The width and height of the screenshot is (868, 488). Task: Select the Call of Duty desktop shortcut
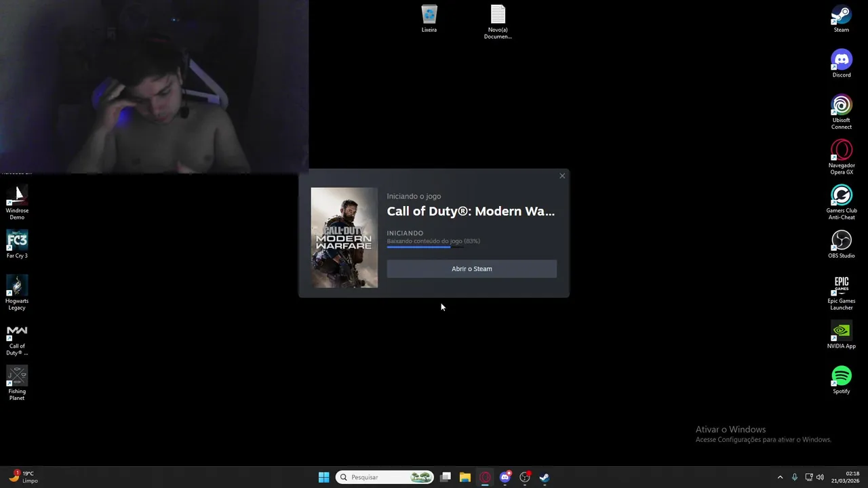(17, 339)
